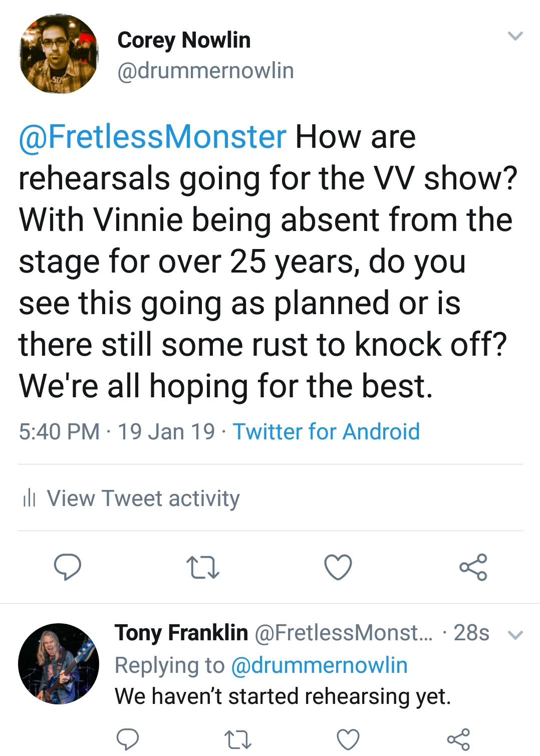Open Corey Nowlin's profile picture
Viewport: 540px width, 756px height.
point(59,54)
